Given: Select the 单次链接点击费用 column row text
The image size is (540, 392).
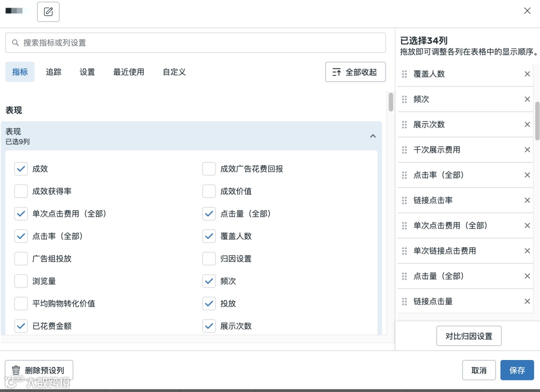Looking at the screenshot, I should coord(444,251).
